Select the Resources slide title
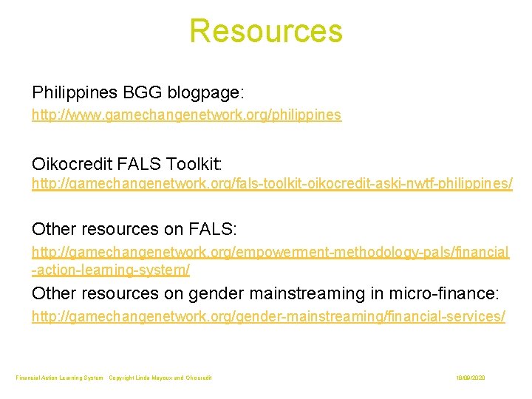532x399 pixels. [266, 31]
